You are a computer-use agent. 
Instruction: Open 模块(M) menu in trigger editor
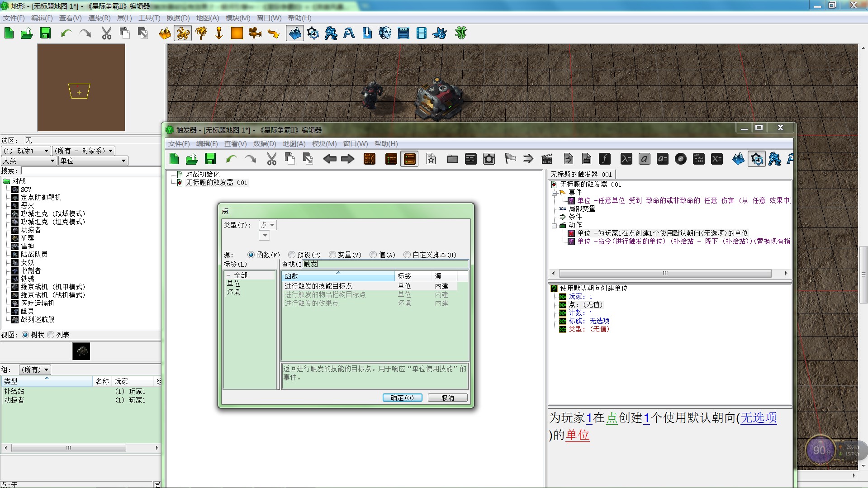tap(324, 144)
